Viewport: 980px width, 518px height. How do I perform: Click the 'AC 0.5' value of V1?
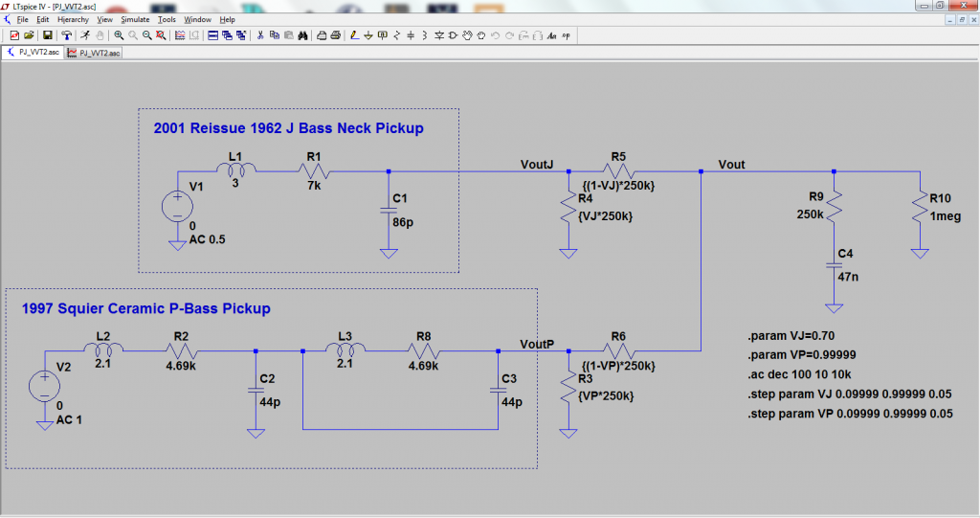(x=207, y=239)
